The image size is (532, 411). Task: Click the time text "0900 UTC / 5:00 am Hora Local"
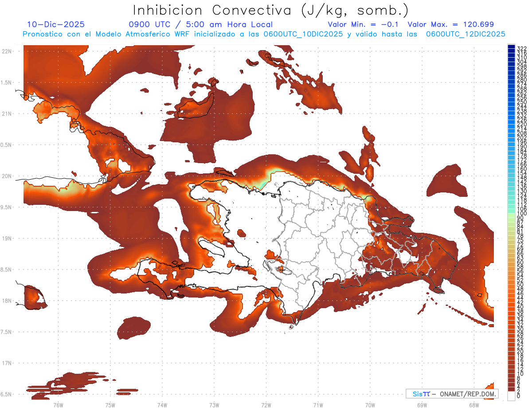click(200, 24)
